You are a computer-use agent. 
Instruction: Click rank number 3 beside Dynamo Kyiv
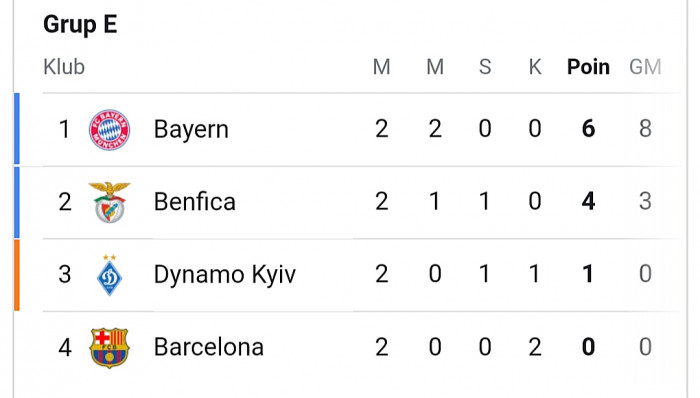pos(65,274)
